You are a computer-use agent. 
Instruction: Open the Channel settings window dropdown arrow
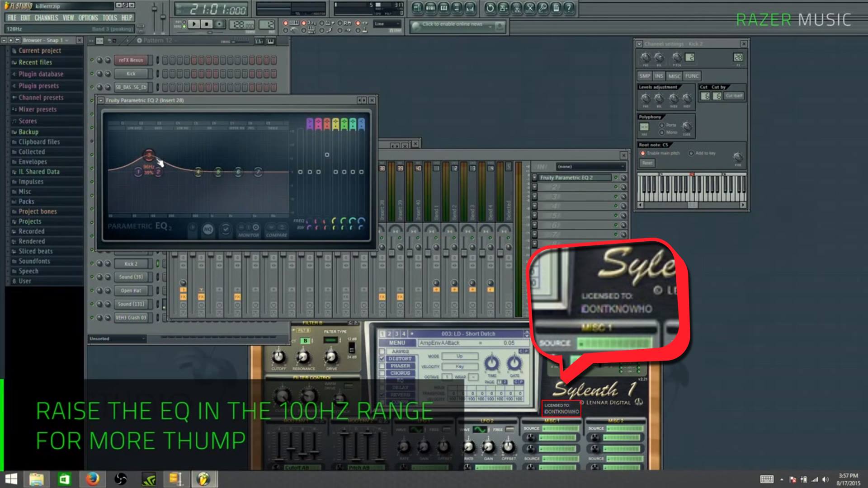click(x=639, y=44)
